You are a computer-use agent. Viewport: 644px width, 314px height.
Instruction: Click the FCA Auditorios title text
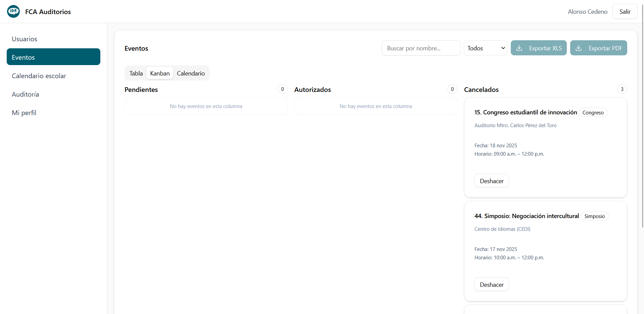[48, 12]
